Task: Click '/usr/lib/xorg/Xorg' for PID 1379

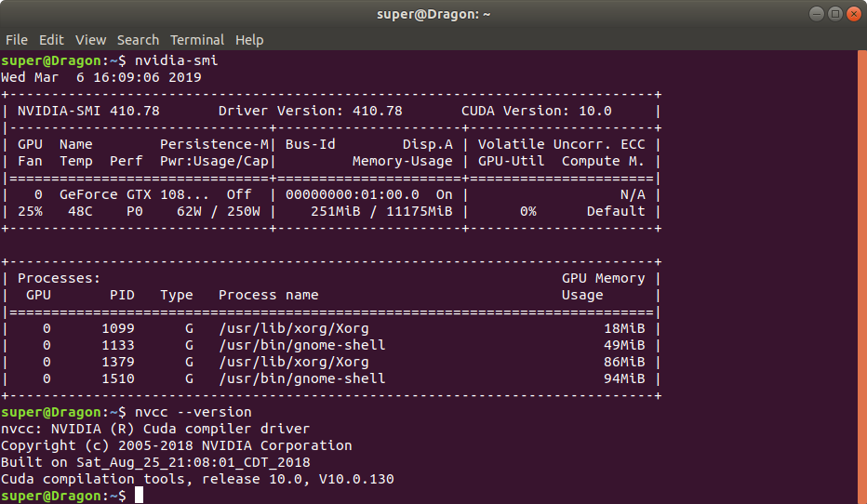Action: click(294, 362)
